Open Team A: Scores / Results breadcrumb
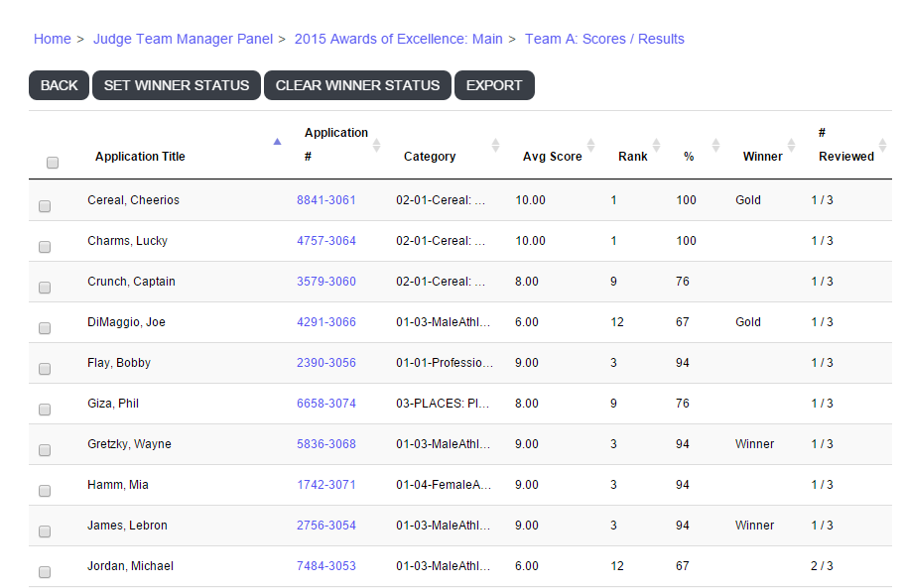This screenshot has height=588, width=905. pos(604,39)
